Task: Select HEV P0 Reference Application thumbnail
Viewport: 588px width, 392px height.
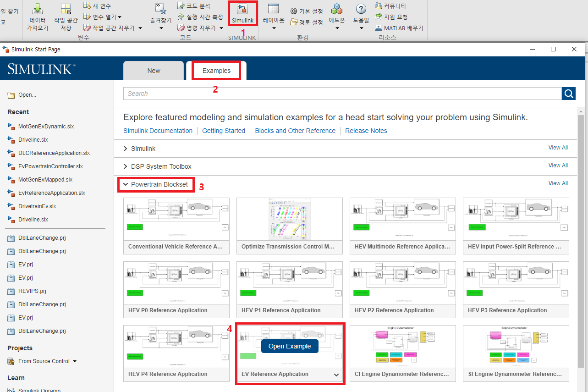Action: point(176,282)
